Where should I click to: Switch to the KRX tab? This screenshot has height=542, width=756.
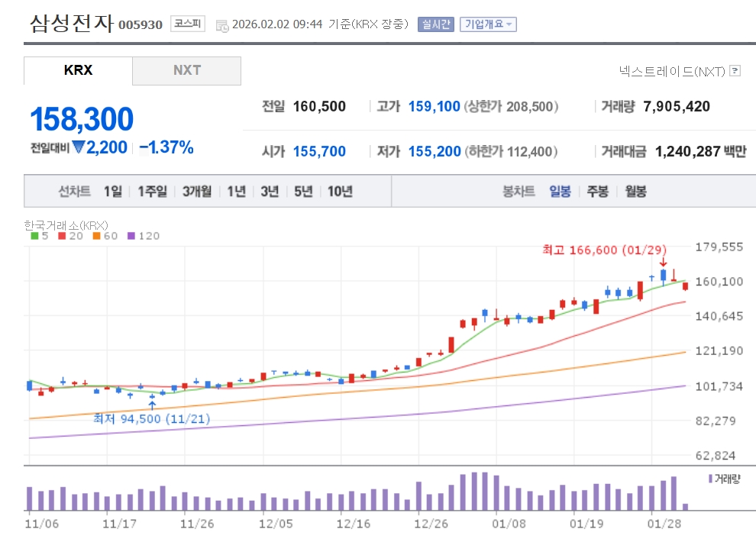(78, 70)
